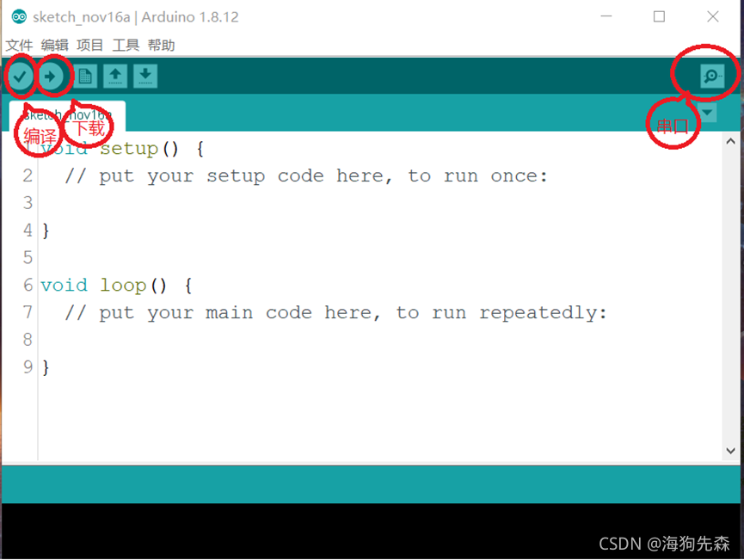
Task: Save the sketch with the down-arrow icon
Action: point(145,76)
